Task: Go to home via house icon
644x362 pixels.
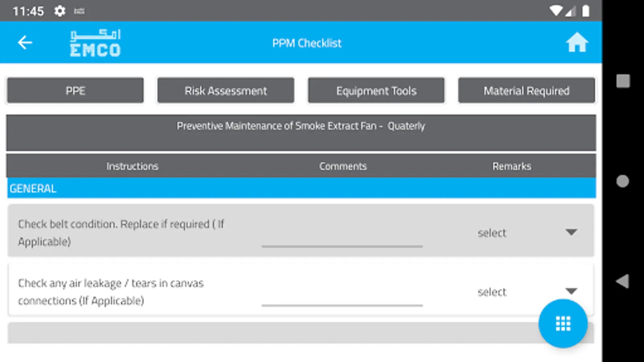Action: click(x=577, y=43)
